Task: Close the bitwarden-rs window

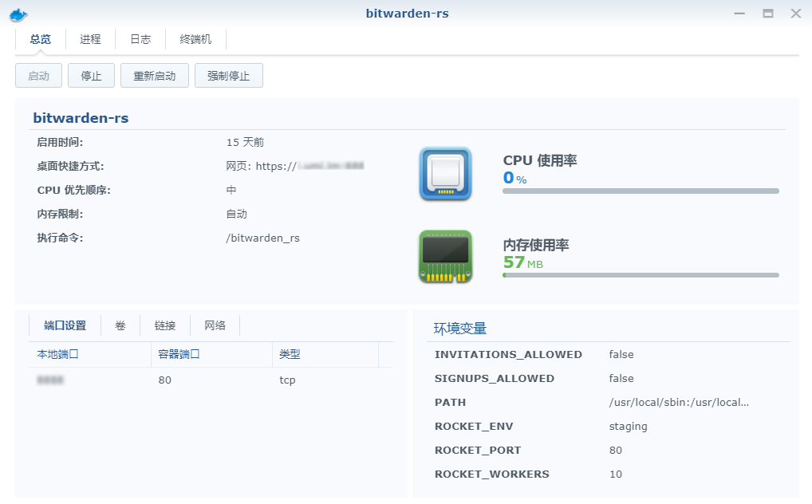Action: coord(795,14)
